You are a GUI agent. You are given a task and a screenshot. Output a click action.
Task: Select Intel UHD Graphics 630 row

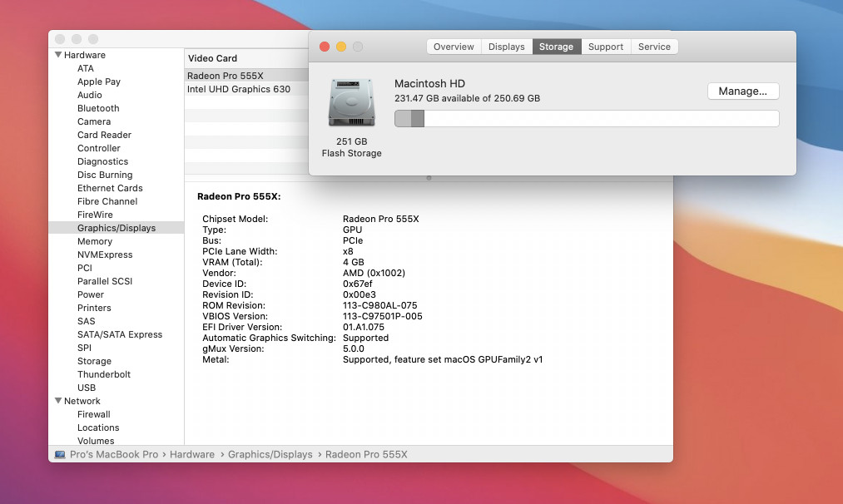click(x=247, y=89)
